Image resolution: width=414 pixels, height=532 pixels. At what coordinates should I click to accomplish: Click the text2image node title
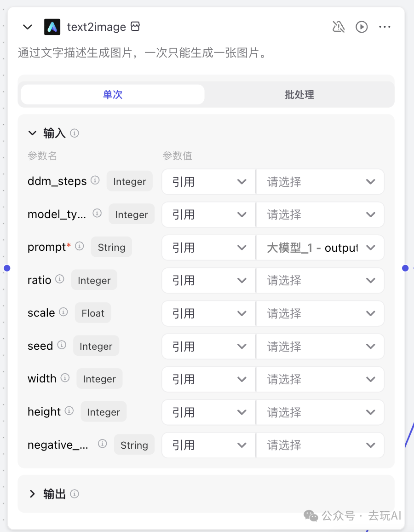tap(97, 27)
